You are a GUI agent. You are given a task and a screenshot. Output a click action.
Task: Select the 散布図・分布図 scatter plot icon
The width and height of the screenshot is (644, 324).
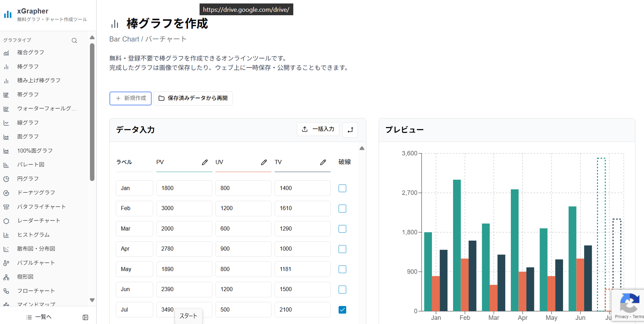click(x=7, y=249)
